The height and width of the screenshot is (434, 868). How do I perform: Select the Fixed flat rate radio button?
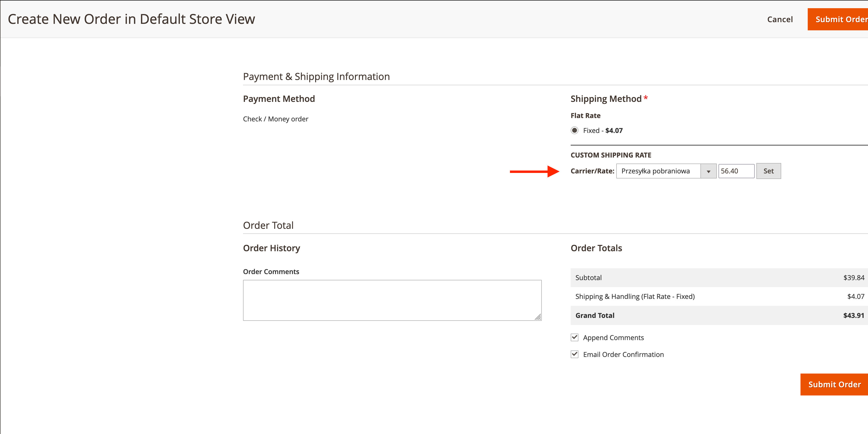click(575, 130)
